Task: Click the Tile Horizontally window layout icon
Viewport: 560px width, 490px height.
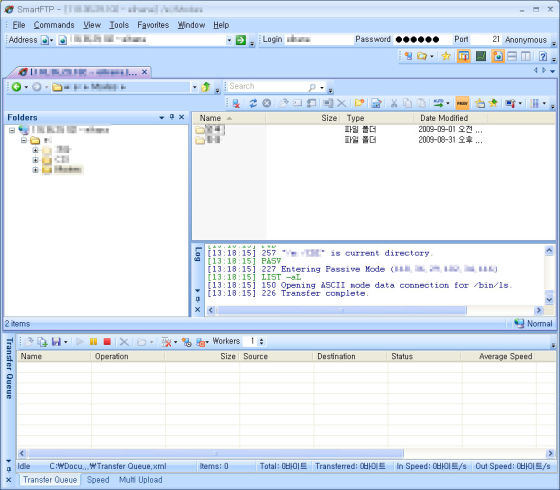Action: pos(512,56)
